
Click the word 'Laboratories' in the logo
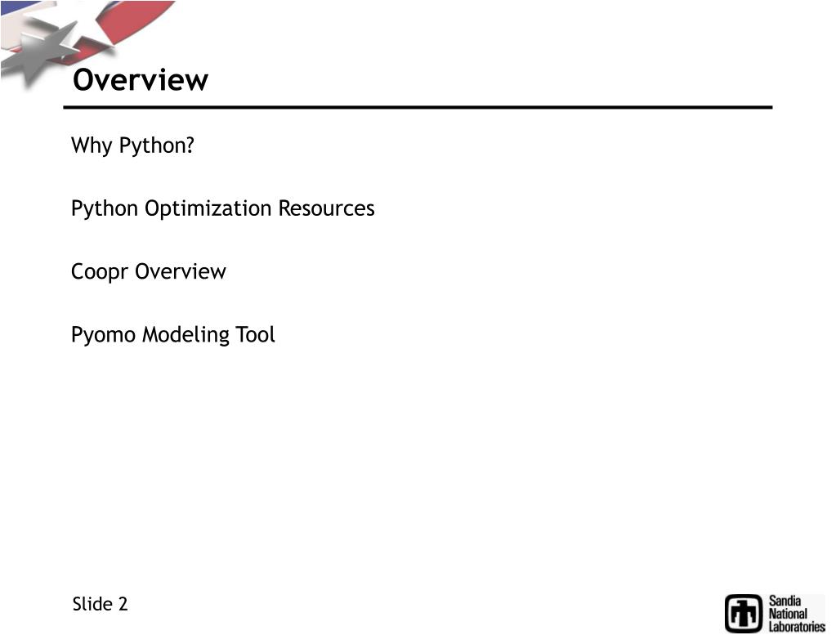(797, 627)
